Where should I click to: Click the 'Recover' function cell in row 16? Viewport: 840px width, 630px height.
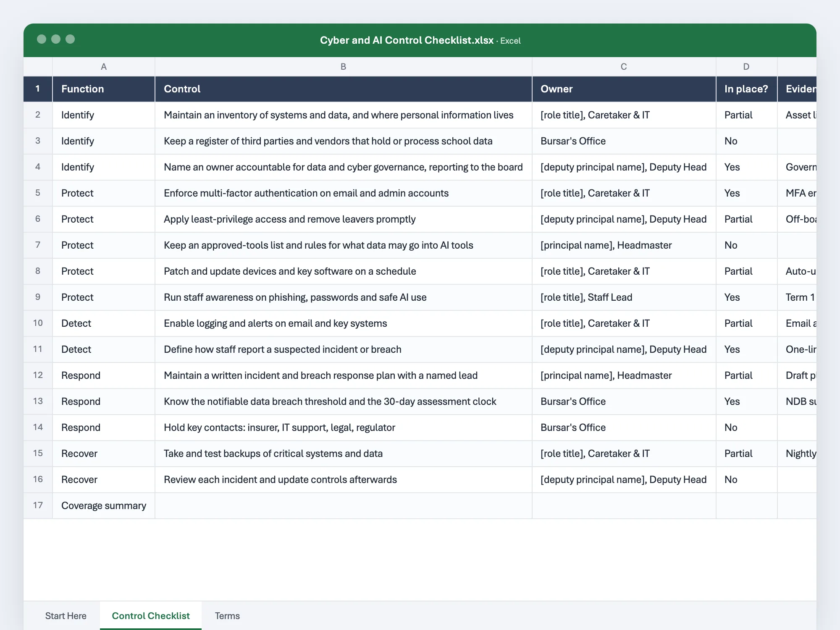click(x=104, y=479)
